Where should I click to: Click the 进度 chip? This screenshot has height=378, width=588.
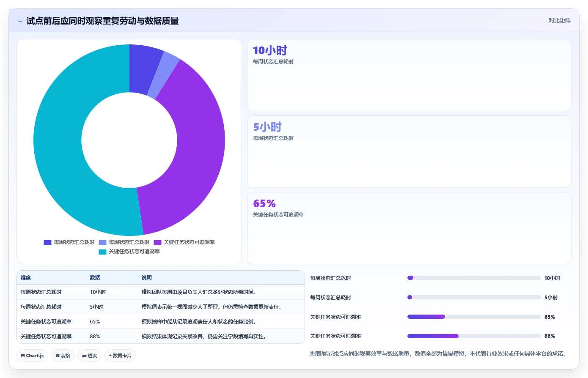[x=89, y=356]
